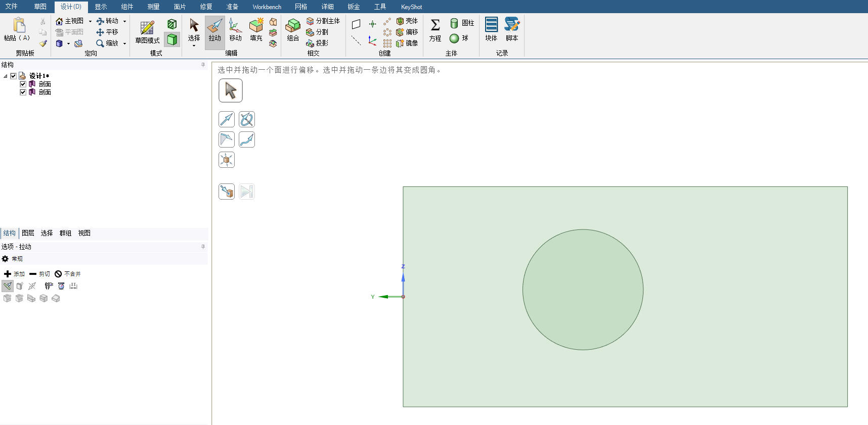
Task: Collapse the 设计1* tree node
Action: (6, 76)
